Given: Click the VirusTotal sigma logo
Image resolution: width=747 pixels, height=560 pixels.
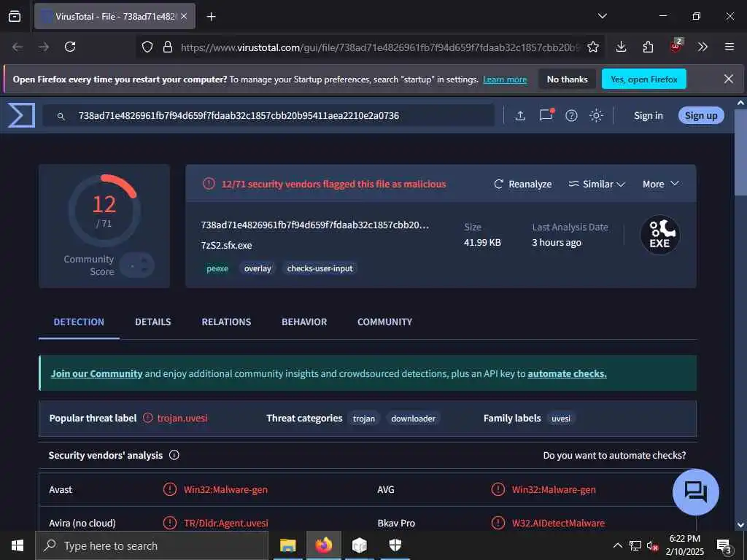Looking at the screenshot, I should click(21, 115).
